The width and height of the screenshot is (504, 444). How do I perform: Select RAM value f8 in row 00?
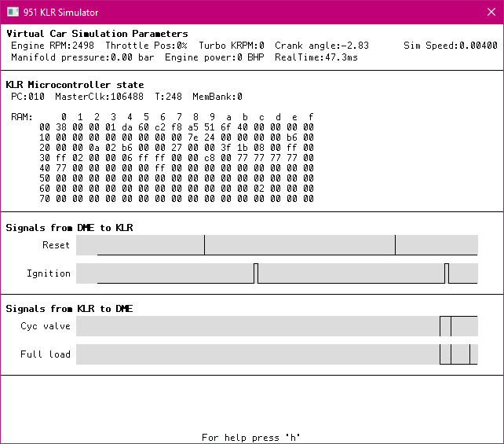(x=177, y=127)
